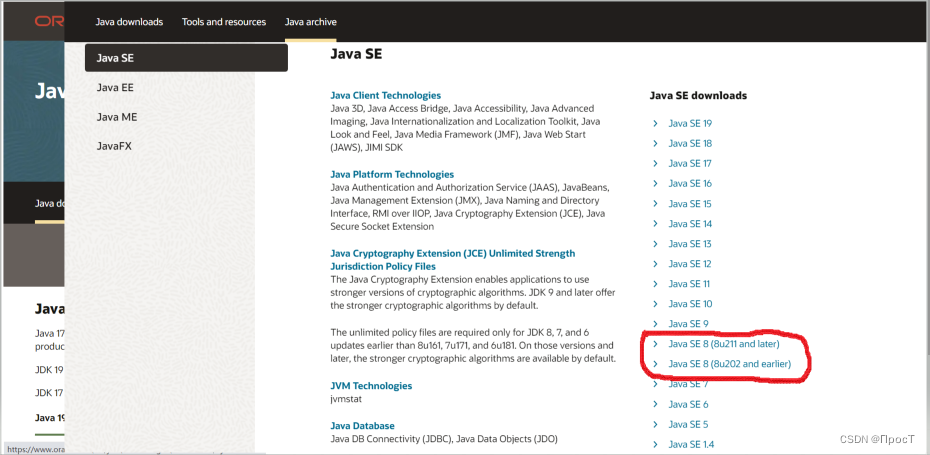Open the Java downloads menu tab
This screenshot has width=930, height=455.
tap(129, 22)
